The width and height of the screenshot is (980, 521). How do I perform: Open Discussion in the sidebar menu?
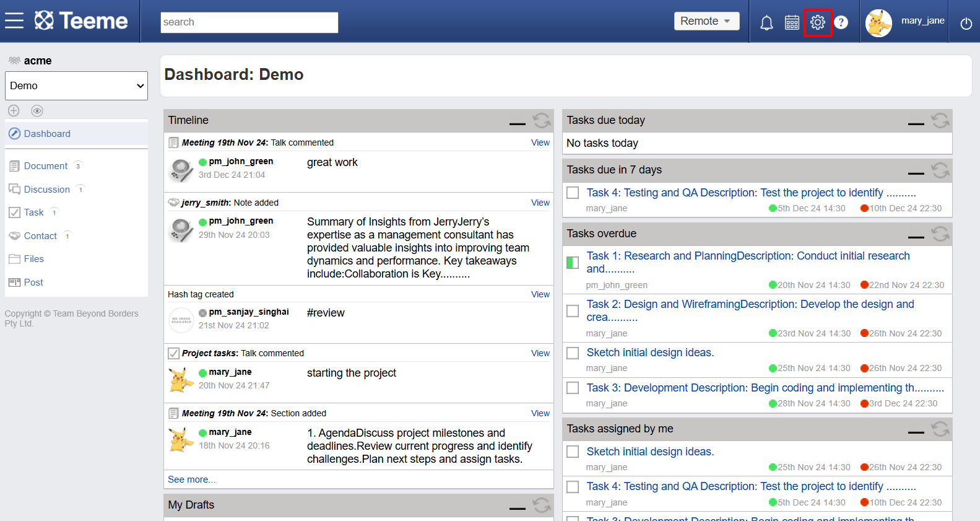(47, 190)
